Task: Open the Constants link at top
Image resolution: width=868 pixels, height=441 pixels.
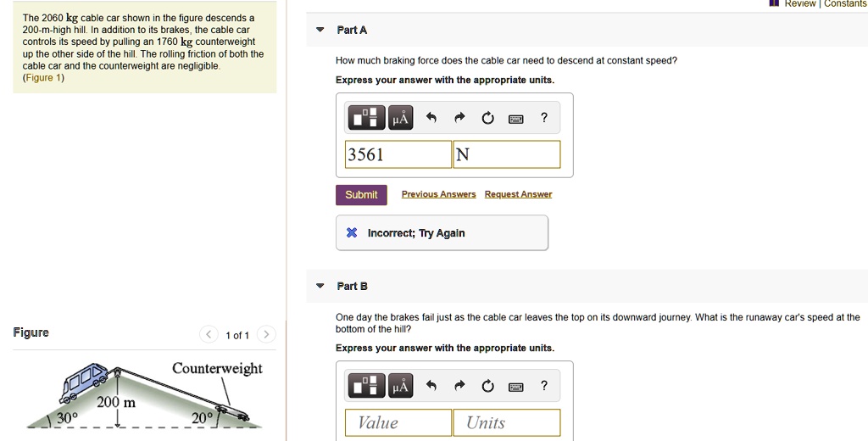Action: tap(845, 4)
